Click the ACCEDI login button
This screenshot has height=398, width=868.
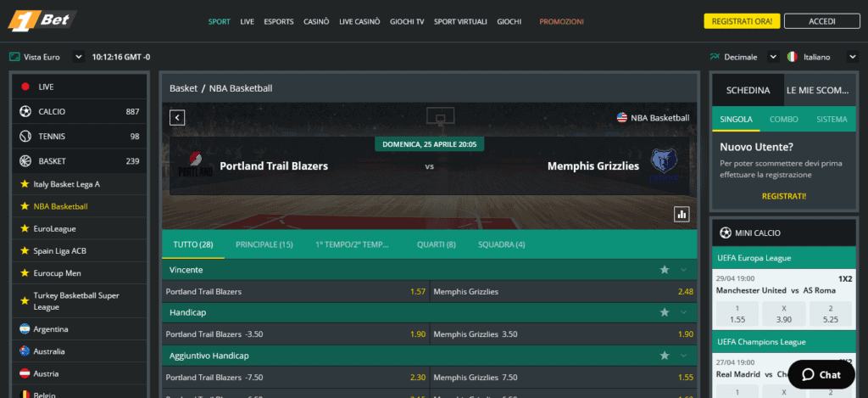point(822,21)
